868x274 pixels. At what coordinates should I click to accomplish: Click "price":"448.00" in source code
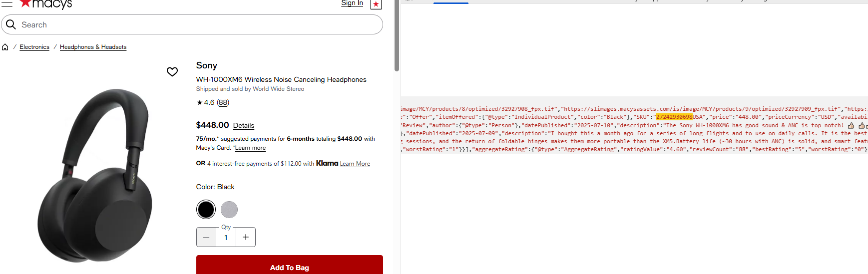[x=736, y=117]
